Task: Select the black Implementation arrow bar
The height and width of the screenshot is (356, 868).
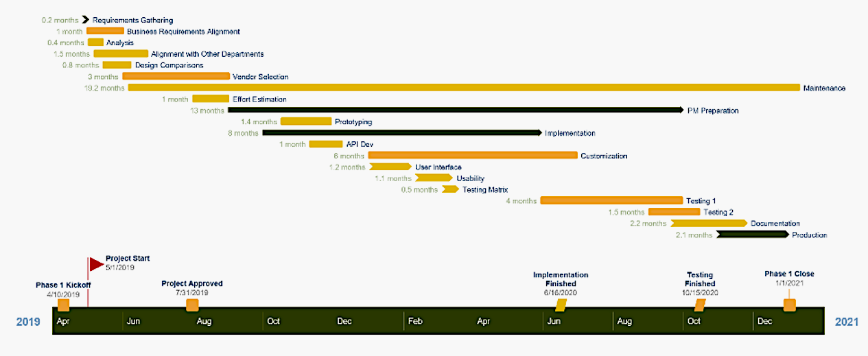Action: (x=401, y=133)
